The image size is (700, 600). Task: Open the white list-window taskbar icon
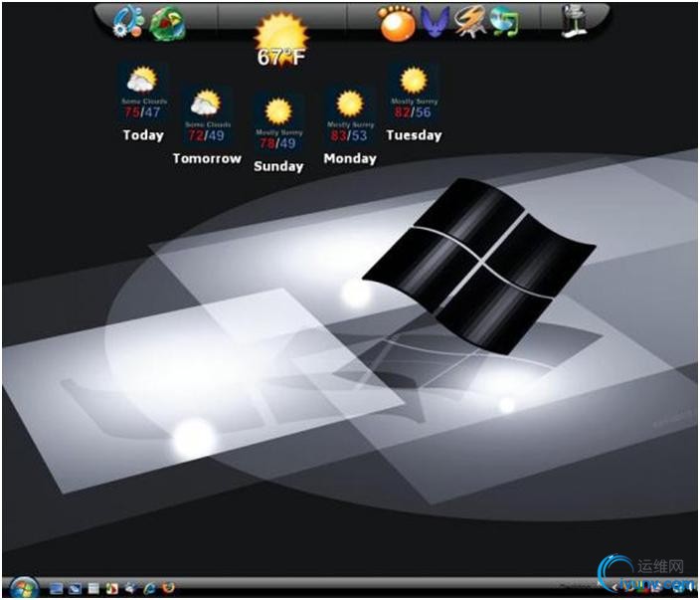click(93, 588)
